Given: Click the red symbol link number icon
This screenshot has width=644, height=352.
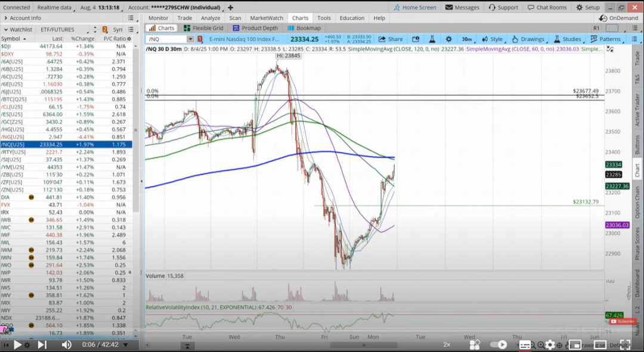Looking at the screenshot, I should click(200, 39).
